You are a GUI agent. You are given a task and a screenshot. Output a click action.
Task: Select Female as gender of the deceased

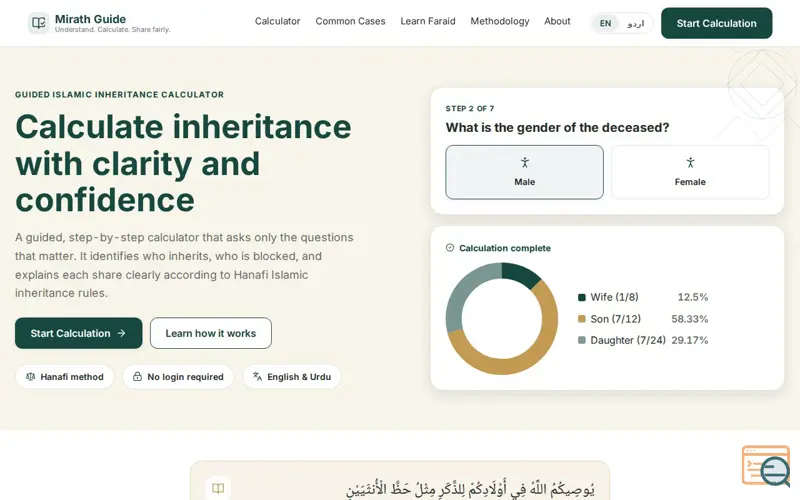(x=690, y=172)
